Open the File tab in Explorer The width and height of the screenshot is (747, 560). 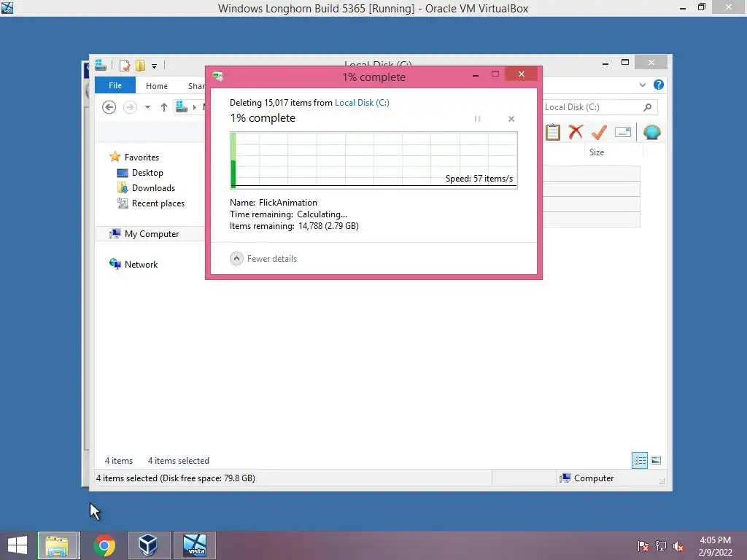(x=115, y=85)
